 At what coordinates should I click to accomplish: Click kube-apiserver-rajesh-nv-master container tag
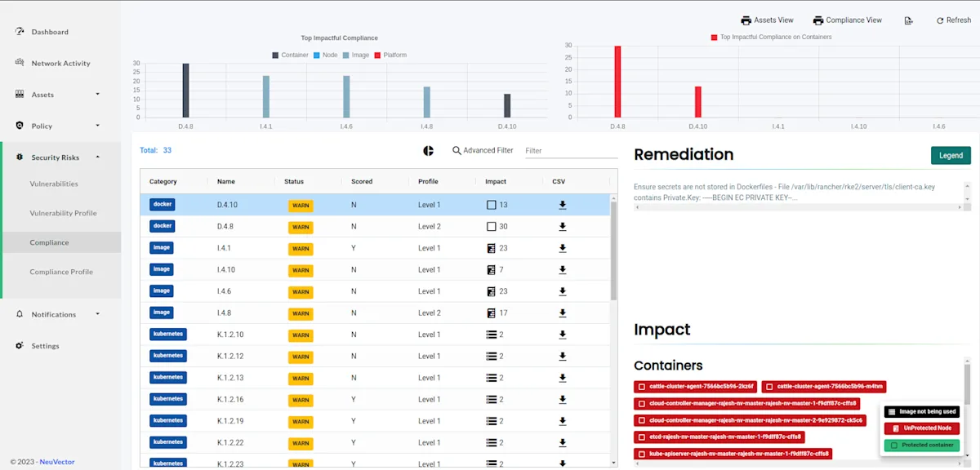point(734,454)
